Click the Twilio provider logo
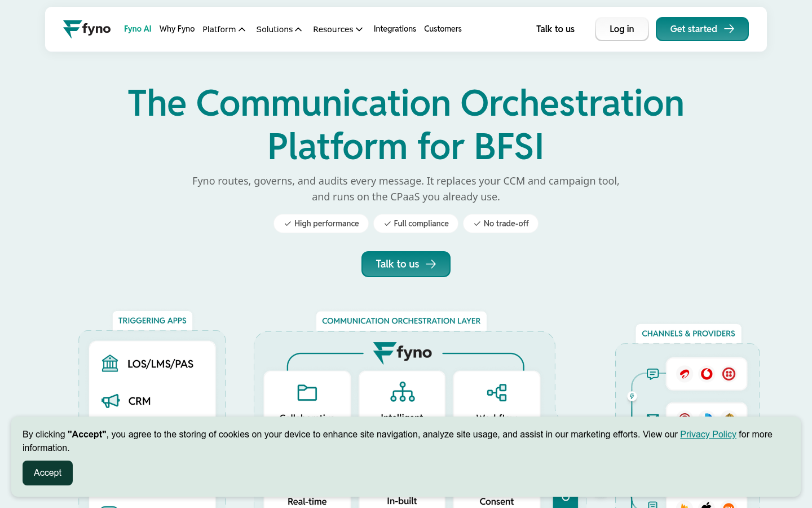Image resolution: width=812 pixels, height=508 pixels. click(x=729, y=374)
